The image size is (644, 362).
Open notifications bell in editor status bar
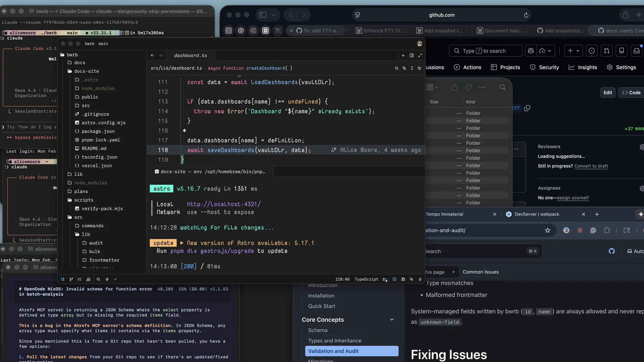pos(420,279)
